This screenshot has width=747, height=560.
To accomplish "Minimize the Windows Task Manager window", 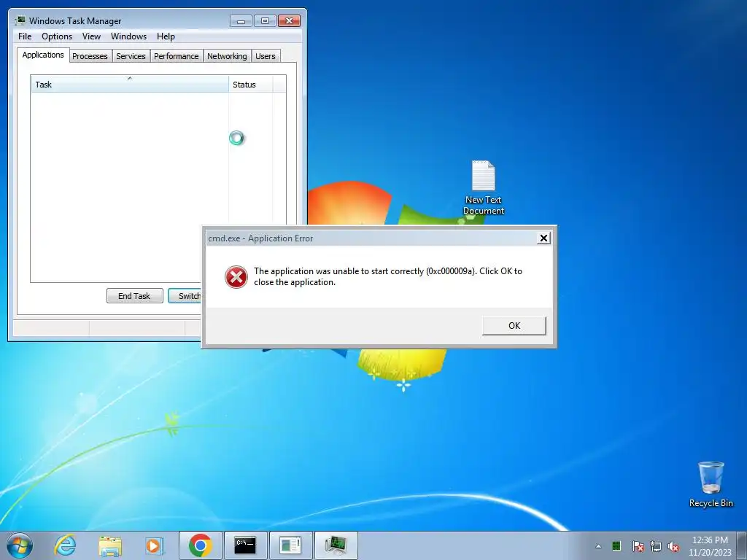I will [x=241, y=21].
